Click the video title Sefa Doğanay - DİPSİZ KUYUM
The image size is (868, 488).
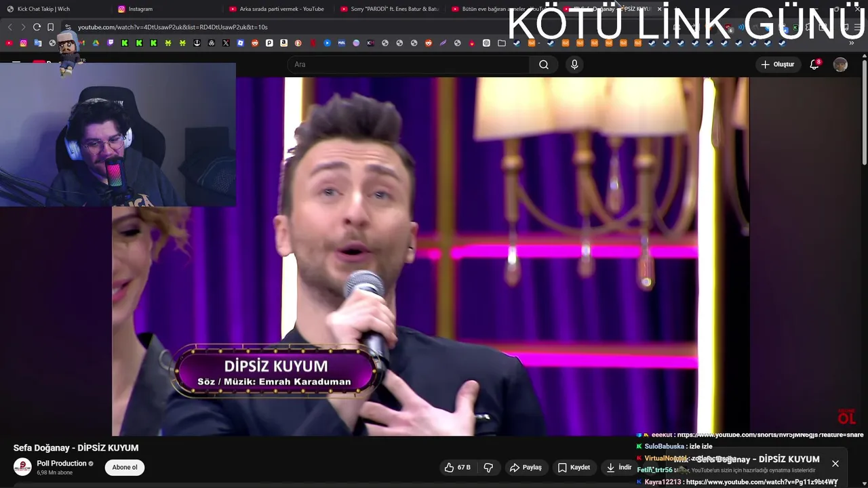(x=76, y=448)
